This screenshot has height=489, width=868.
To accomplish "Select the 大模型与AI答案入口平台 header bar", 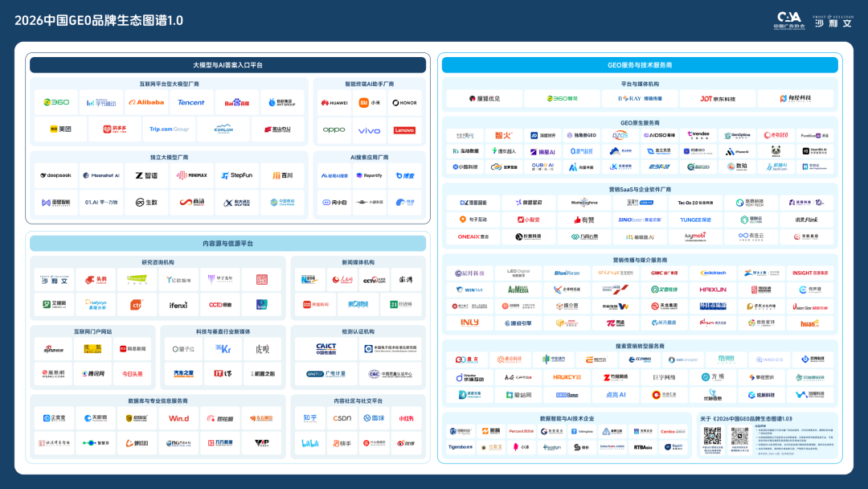I will 228,65.
